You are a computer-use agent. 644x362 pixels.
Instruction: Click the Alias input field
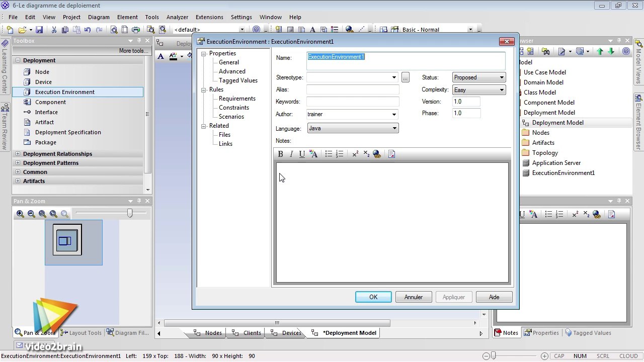tap(353, 89)
